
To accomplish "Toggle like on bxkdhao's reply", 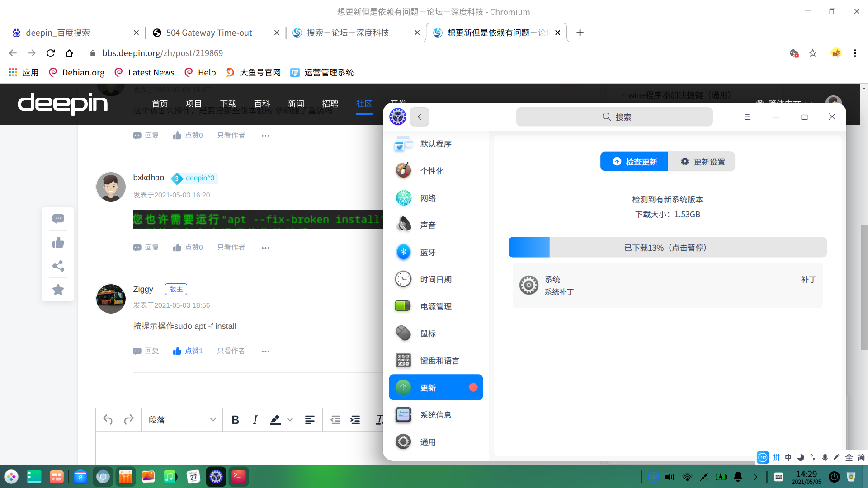I will [188, 248].
